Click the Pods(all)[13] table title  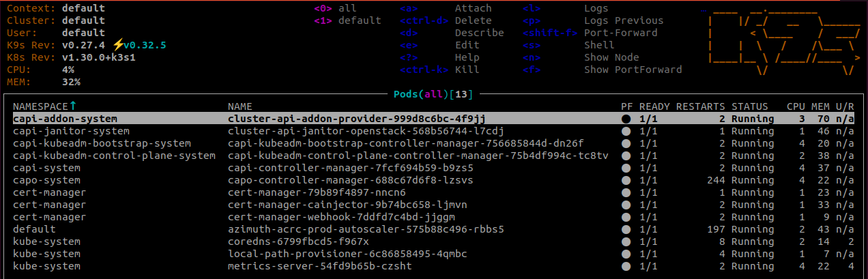pyautogui.click(x=433, y=93)
